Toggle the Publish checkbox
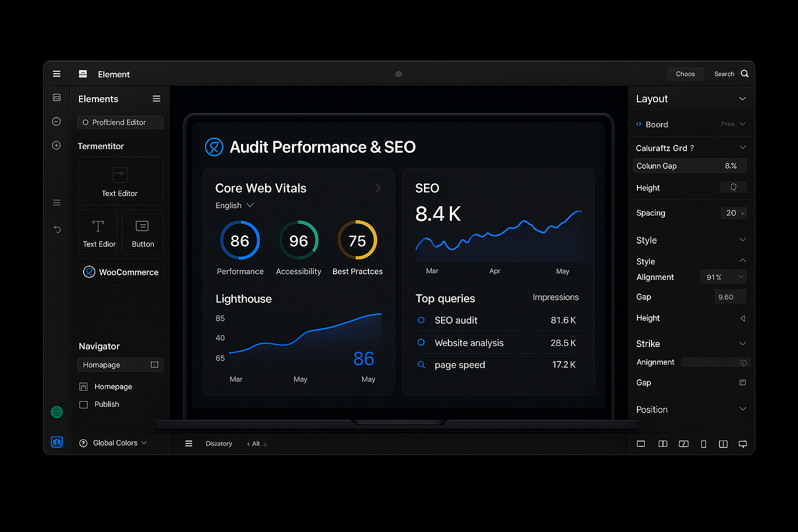 tap(83, 404)
